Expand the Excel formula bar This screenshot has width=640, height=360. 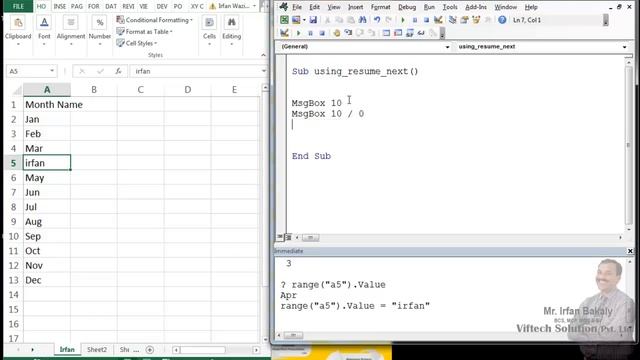(264, 71)
